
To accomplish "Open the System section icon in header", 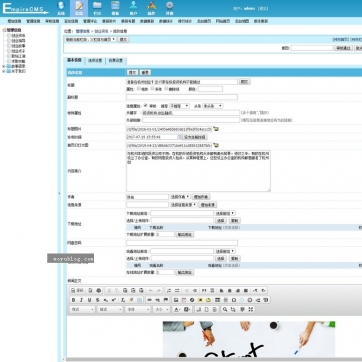I will pyautogui.click(x=61, y=8).
